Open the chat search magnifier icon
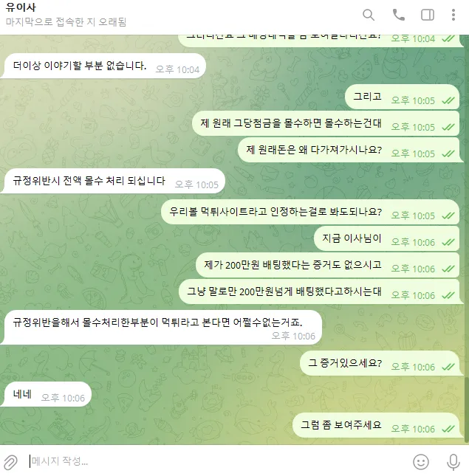 click(x=369, y=15)
